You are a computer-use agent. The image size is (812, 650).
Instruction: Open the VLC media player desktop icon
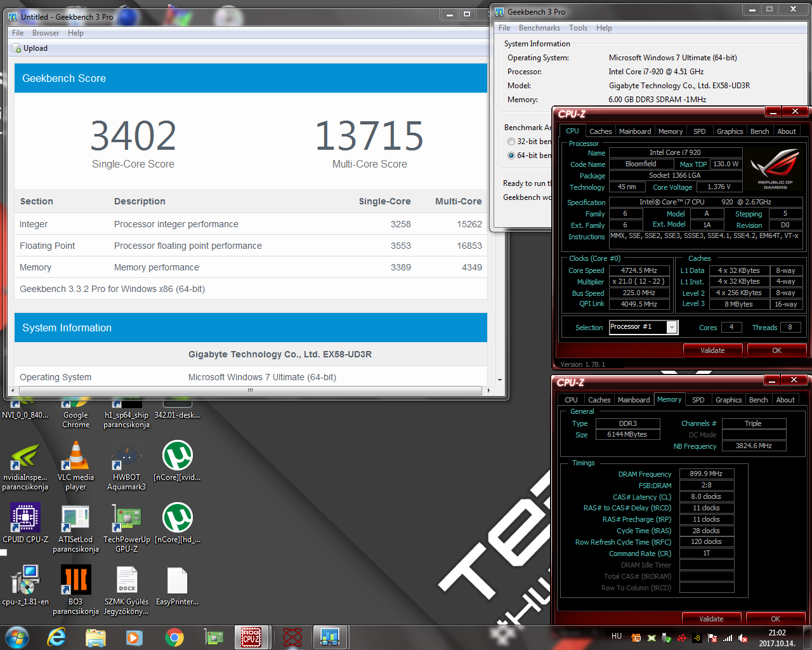point(75,467)
